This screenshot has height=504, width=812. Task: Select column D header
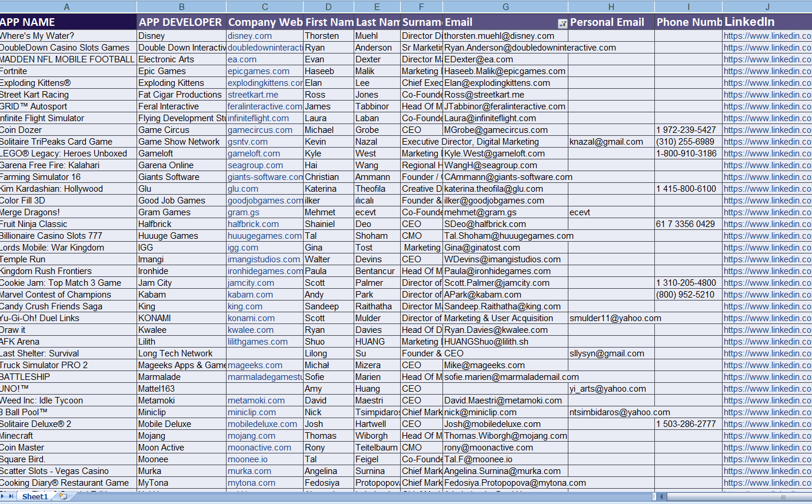(x=329, y=7)
